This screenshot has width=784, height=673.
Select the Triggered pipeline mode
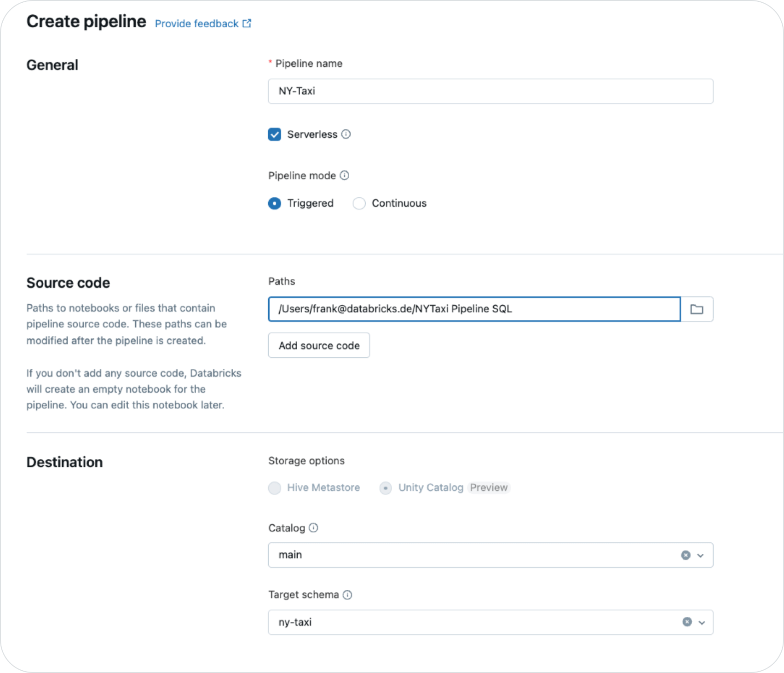(275, 203)
